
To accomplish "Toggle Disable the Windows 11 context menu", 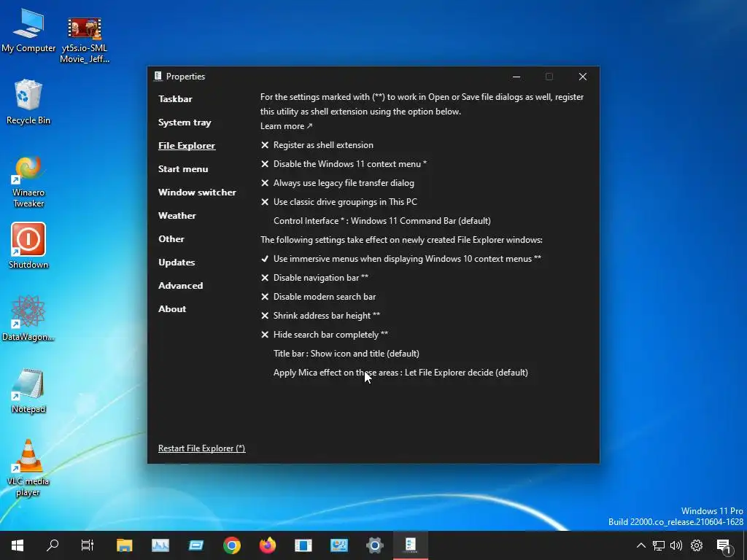I will (344, 164).
